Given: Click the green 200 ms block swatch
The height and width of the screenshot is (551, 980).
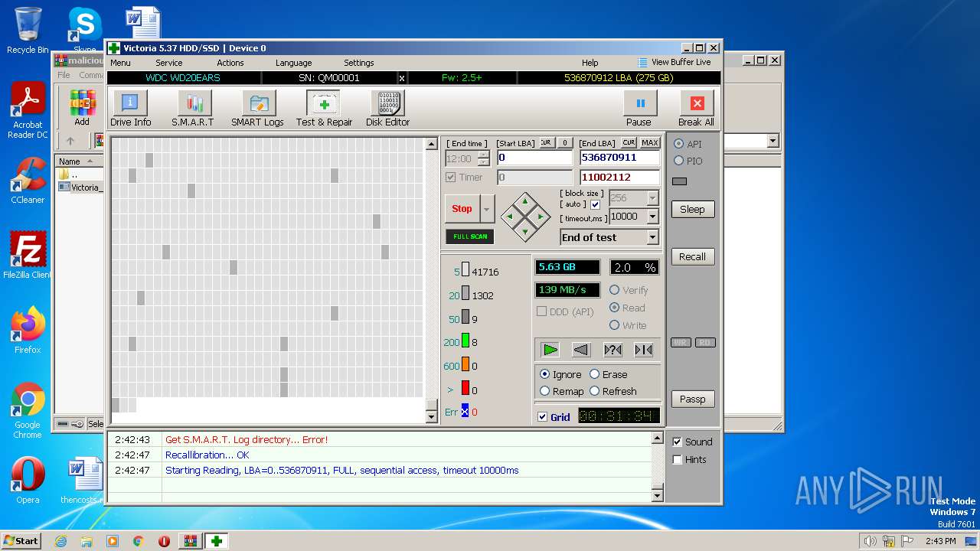Looking at the screenshot, I should (x=465, y=341).
